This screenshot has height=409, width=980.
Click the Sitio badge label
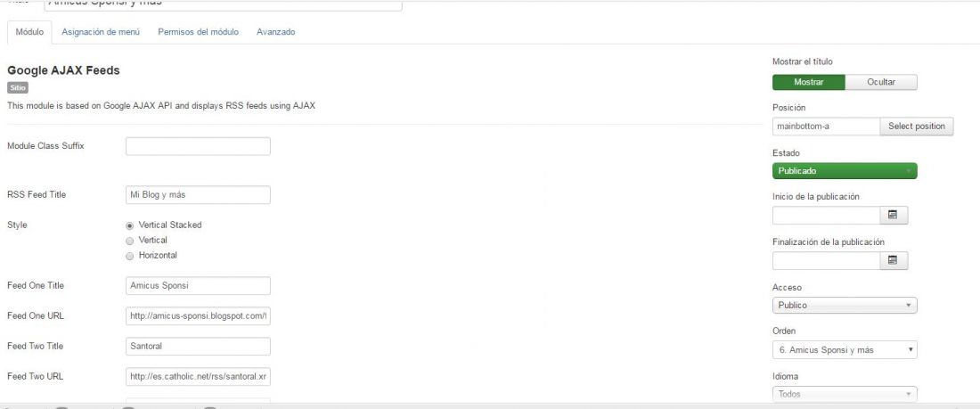[18, 88]
